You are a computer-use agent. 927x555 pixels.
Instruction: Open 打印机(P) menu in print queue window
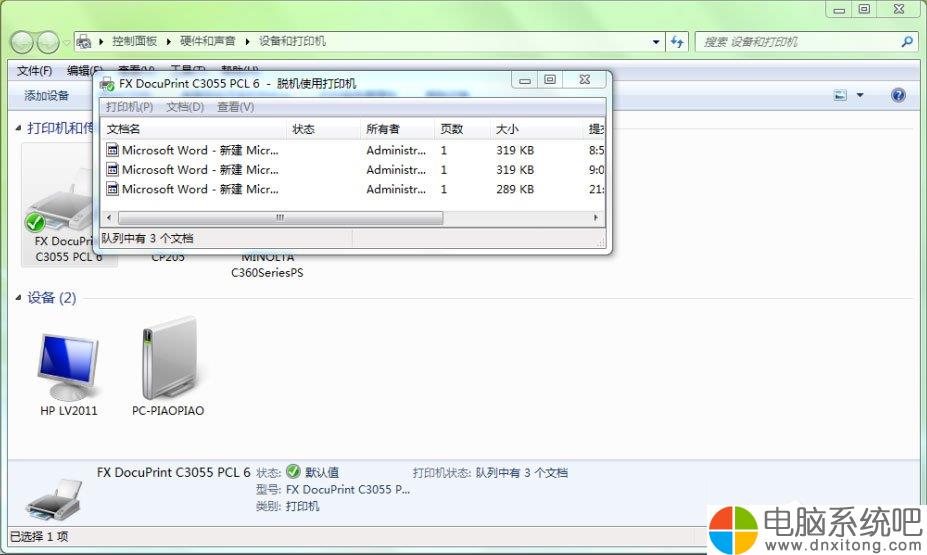tap(129, 107)
